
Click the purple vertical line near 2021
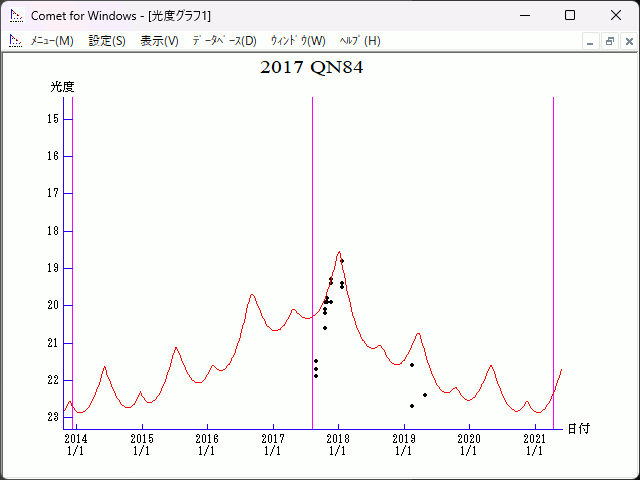[x=553, y=200]
